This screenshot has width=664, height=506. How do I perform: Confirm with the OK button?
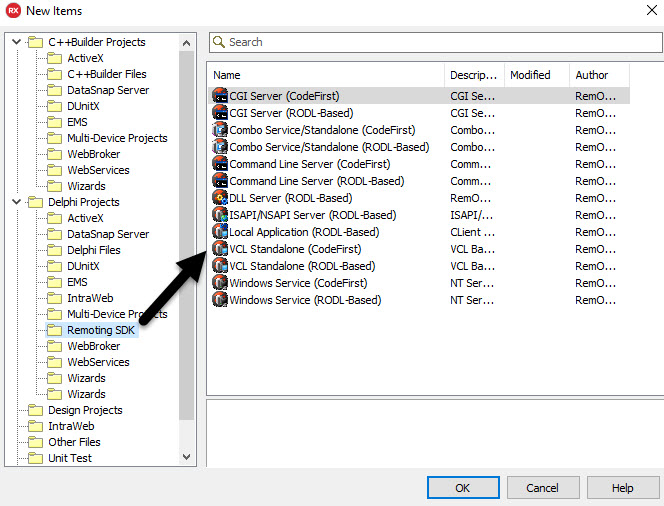coord(463,488)
